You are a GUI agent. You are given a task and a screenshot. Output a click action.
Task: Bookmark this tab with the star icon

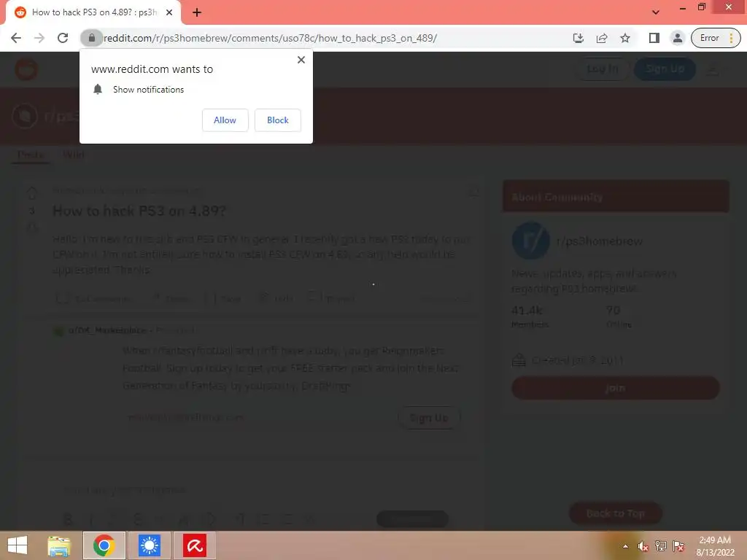point(625,38)
